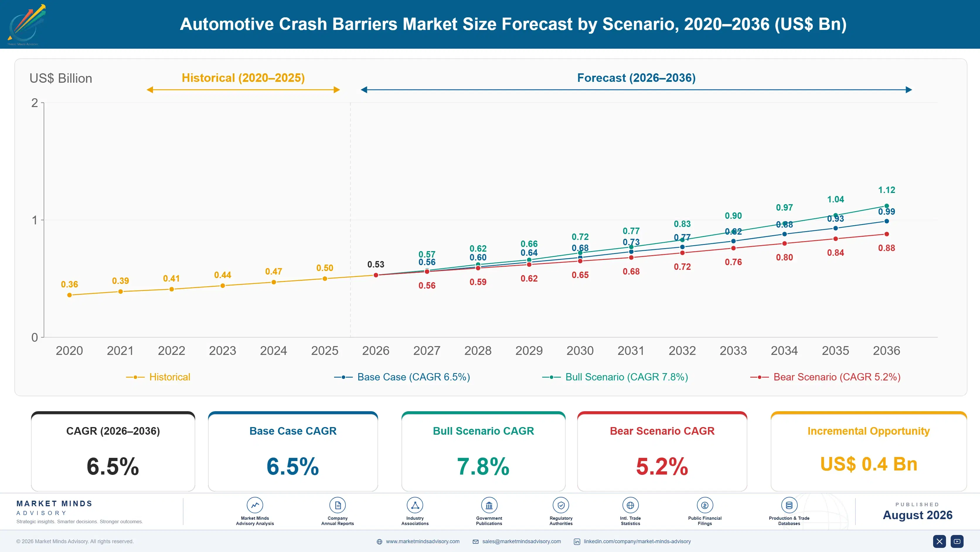Click the Industry Associations icon

[x=415, y=505]
